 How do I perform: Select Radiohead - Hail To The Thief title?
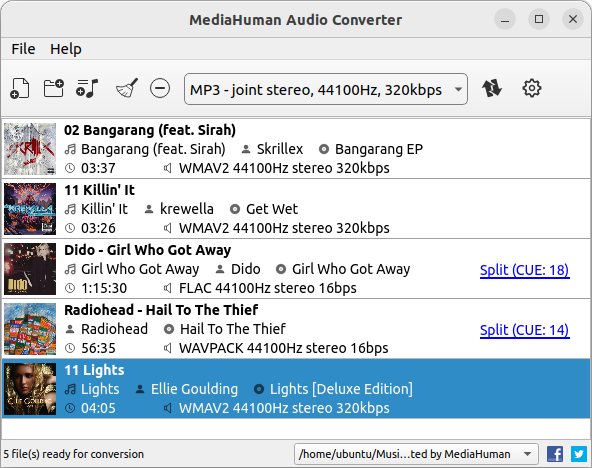point(161,310)
